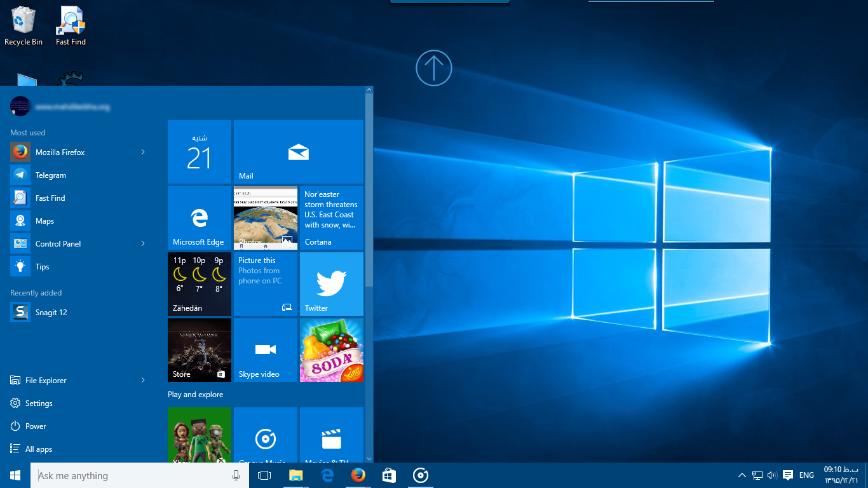This screenshot has height=488, width=868.
Task: Launch Firefox from the taskbar
Action: tap(358, 475)
